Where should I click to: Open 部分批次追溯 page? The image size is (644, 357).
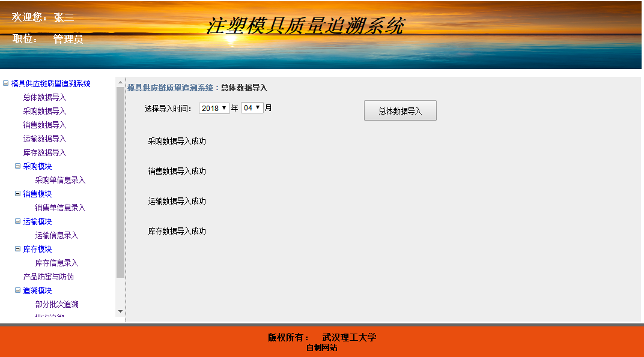56,304
